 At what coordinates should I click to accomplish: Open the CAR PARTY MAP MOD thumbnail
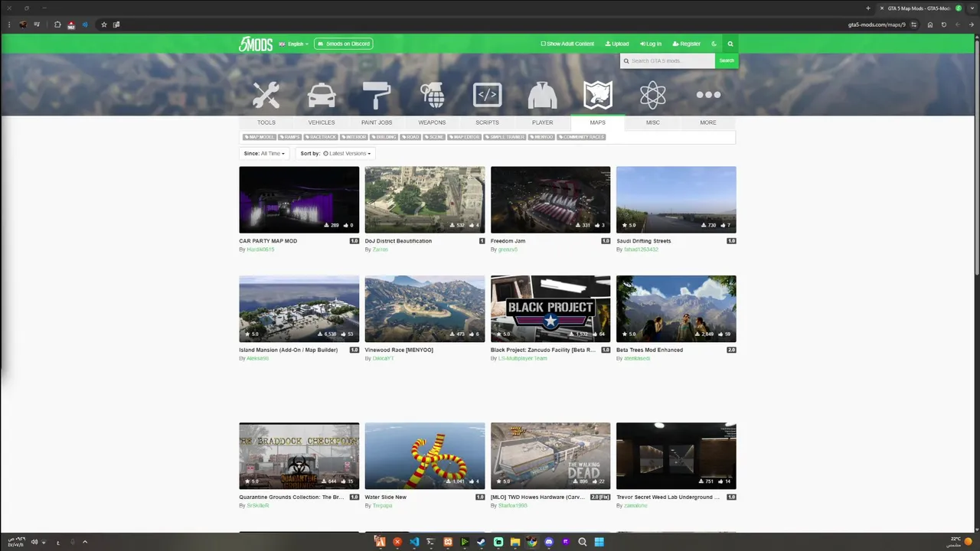click(x=299, y=200)
